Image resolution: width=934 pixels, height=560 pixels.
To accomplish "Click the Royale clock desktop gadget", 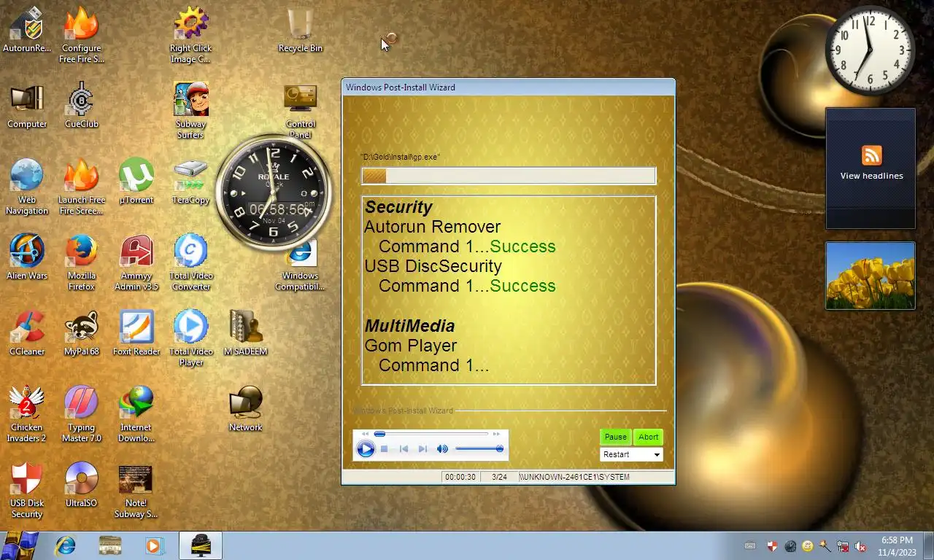I will 273,192.
